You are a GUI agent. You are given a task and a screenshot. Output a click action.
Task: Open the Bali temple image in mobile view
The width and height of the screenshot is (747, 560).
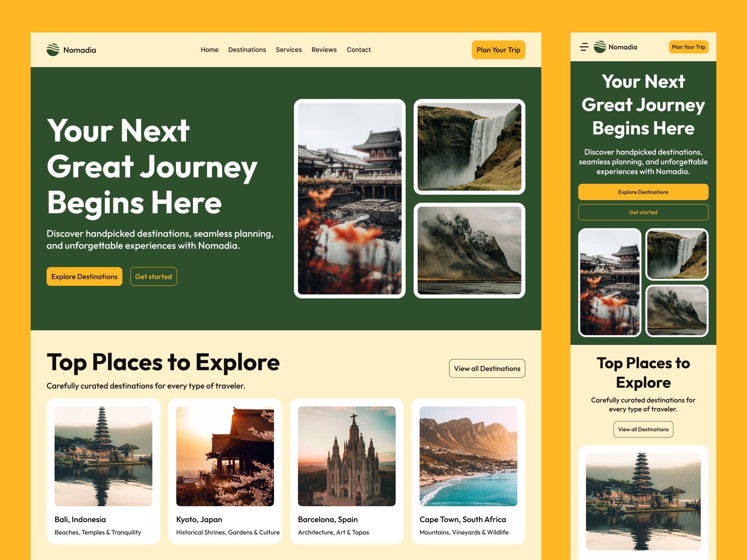[643, 502]
